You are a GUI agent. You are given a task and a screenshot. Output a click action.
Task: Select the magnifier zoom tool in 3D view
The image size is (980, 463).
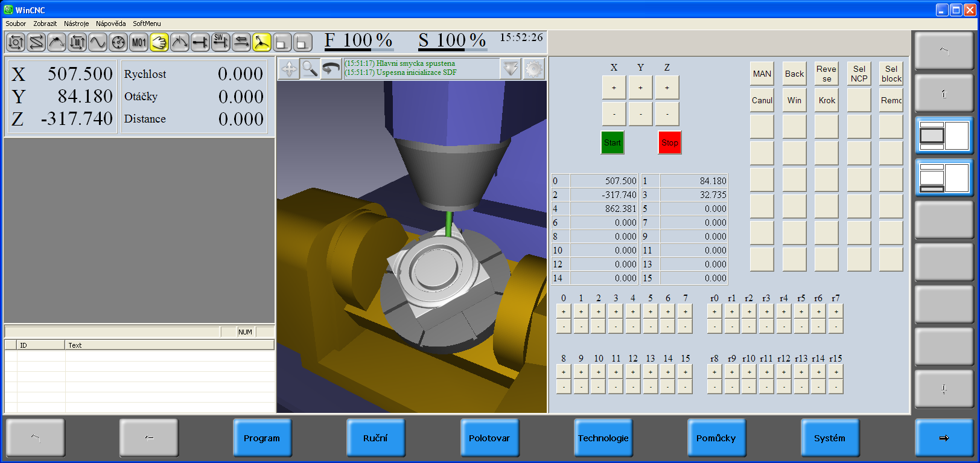pyautogui.click(x=310, y=69)
